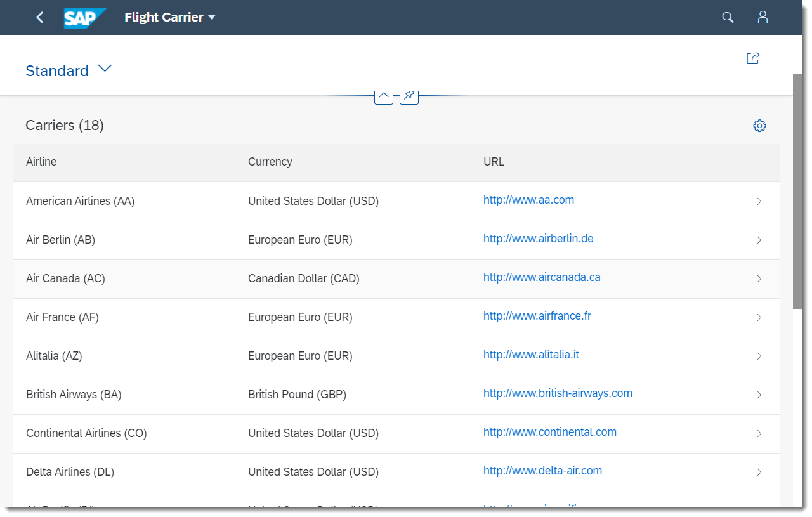Open table settings gear icon

[759, 126]
